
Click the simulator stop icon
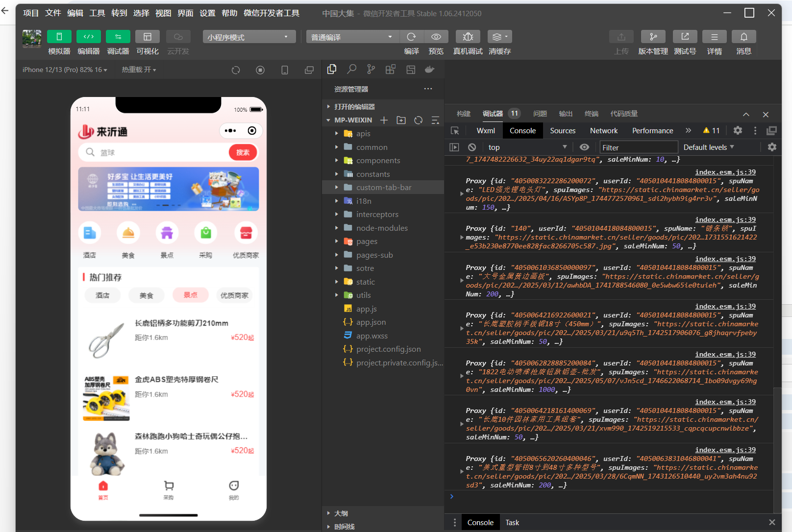click(x=260, y=70)
